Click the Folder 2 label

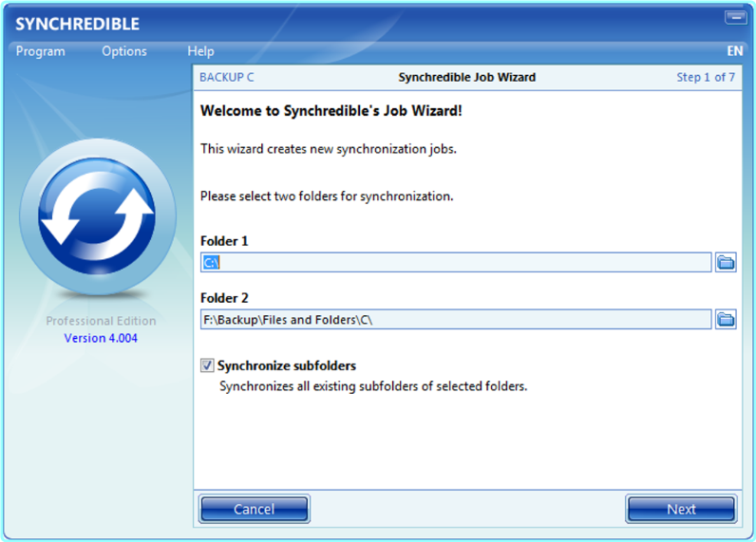click(x=224, y=298)
